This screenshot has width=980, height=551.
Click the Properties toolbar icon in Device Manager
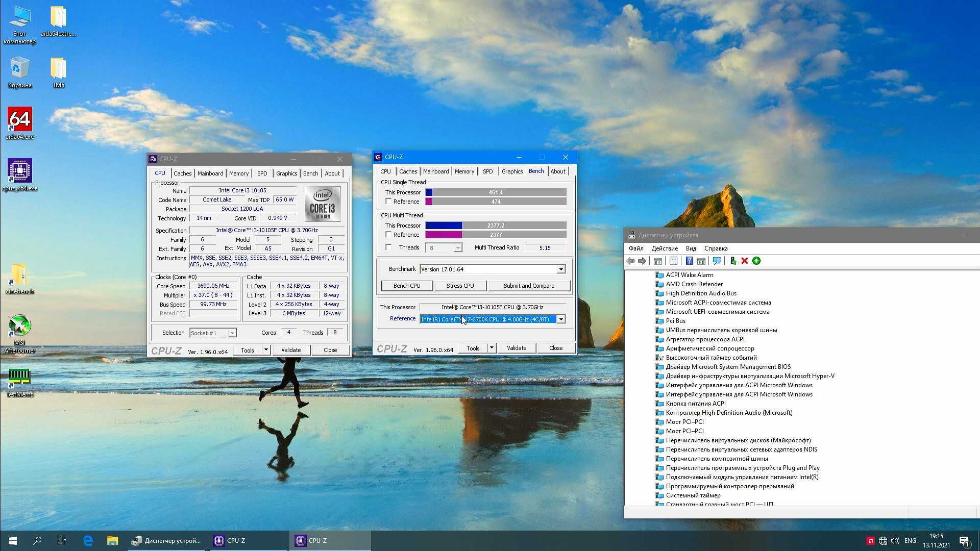click(673, 261)
